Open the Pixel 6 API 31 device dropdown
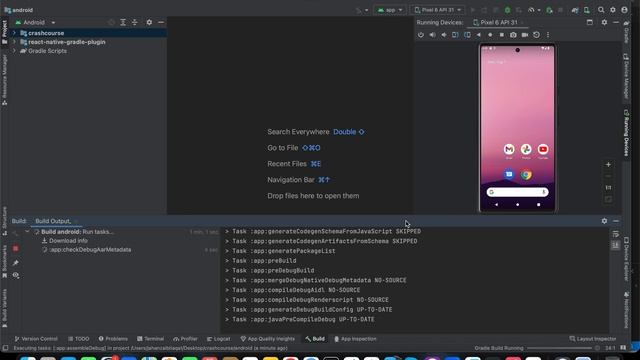Viewport: 640px width, 360px height. click(x=438, y=10)
